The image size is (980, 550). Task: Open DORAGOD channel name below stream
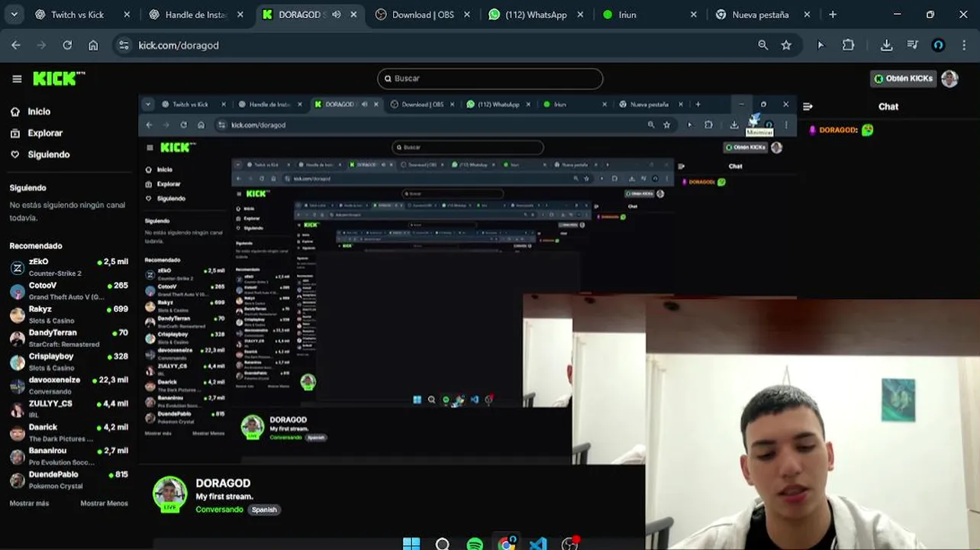pyautogui.click(x=223, y=483)
